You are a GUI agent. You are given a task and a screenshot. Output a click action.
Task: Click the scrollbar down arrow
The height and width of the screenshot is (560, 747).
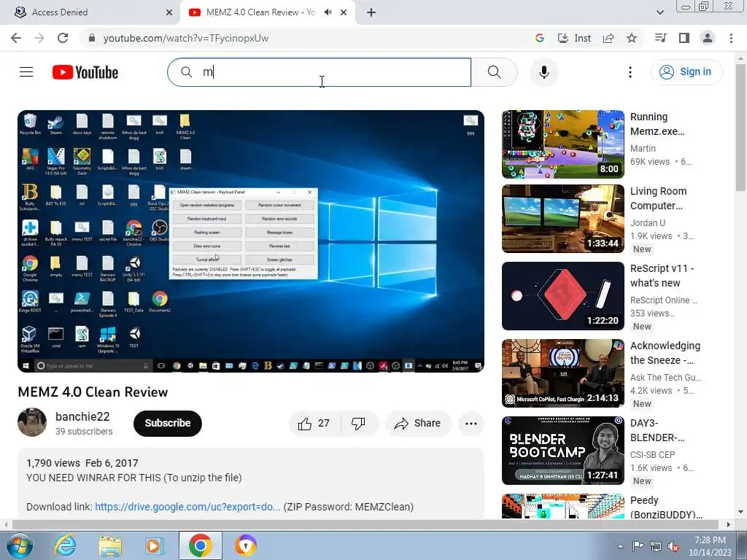[x=740, y=512]
